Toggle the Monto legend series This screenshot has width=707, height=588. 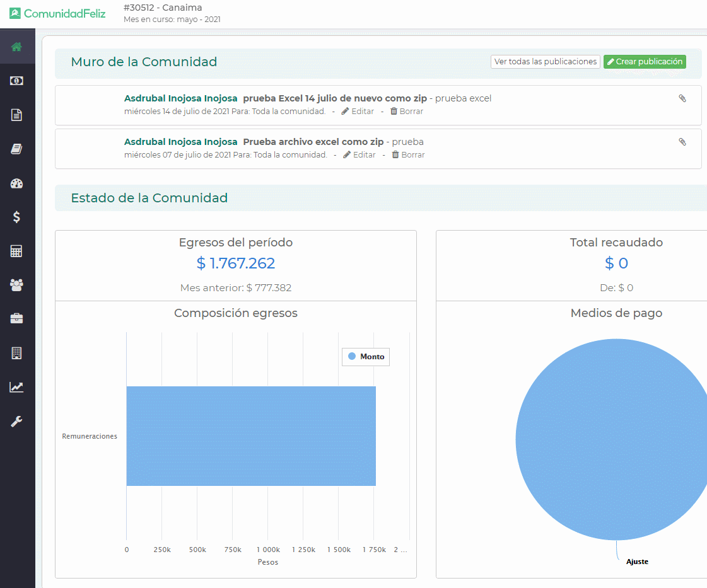coord(366,357)
